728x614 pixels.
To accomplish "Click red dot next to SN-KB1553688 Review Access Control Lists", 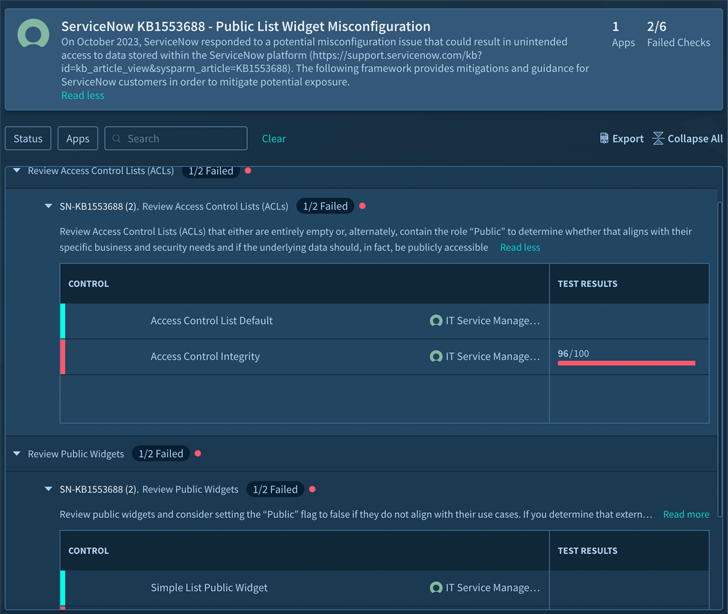I will 362,206.
